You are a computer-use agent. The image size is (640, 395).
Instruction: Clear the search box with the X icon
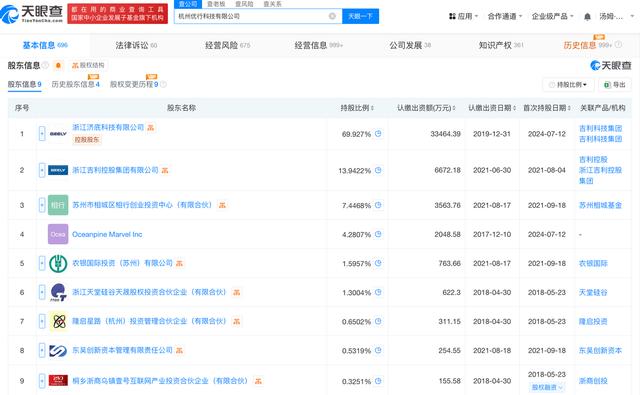(x=332, y=16)
